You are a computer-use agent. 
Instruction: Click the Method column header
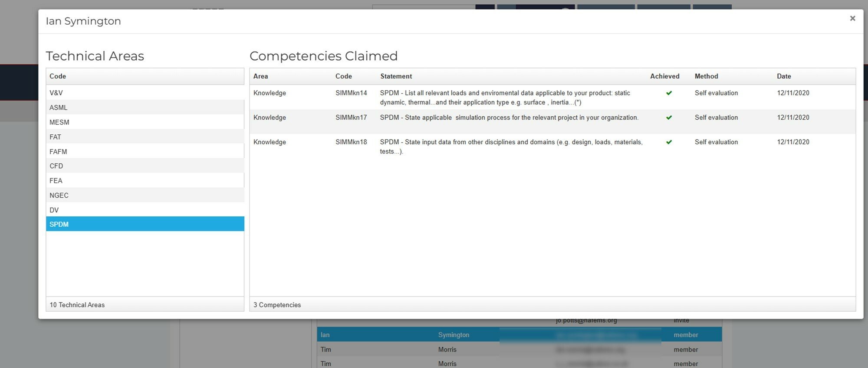[706, 76]
